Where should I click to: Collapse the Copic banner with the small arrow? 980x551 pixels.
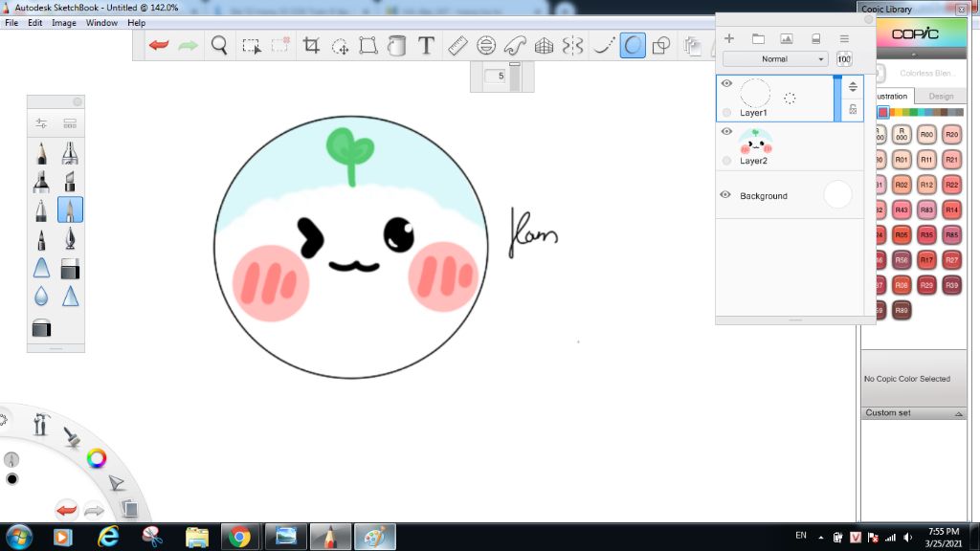914,55
